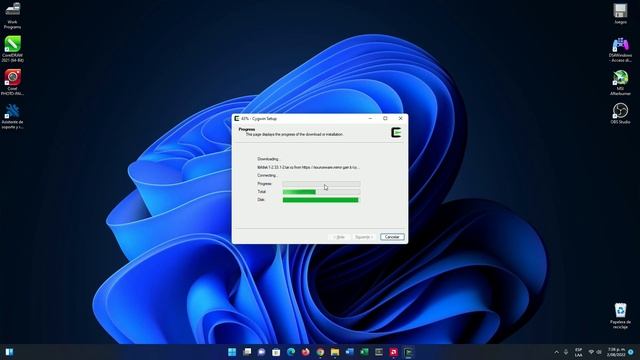Click the empty package Progress bar

coord(321,184)
